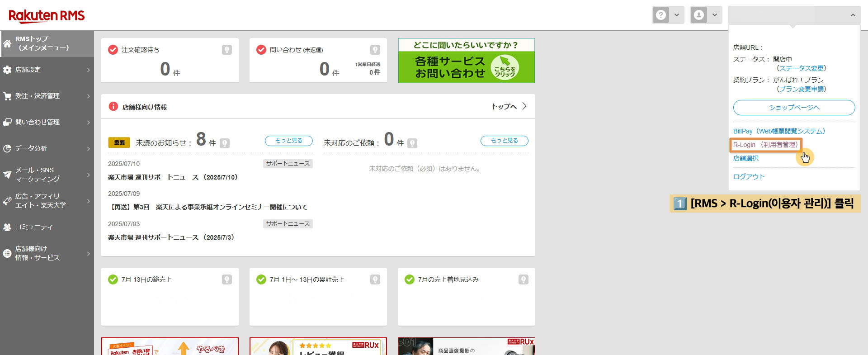This screenshot has width=868, height=355.
Task: Click the paper plane icon for メール・SNS
Action: (7, 175)
